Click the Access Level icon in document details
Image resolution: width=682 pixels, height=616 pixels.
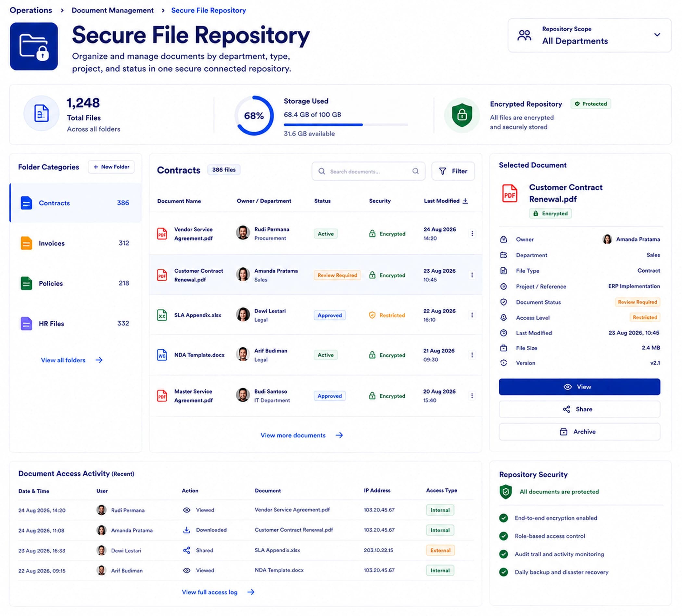coord(503,317)
